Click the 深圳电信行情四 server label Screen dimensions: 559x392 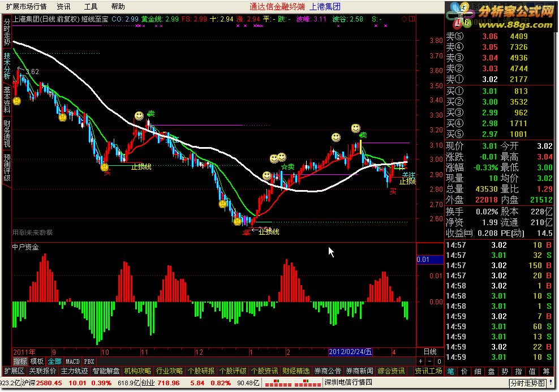348,383
